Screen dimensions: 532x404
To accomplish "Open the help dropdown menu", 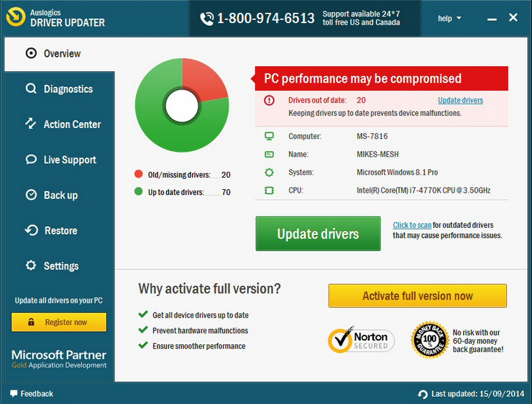I will [449, 18].
